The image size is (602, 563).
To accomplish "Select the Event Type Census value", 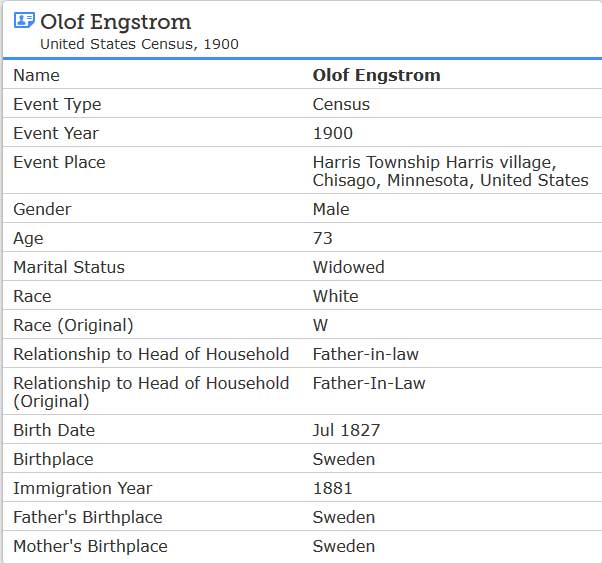I will pyautogui.click(x=341, y=104).
